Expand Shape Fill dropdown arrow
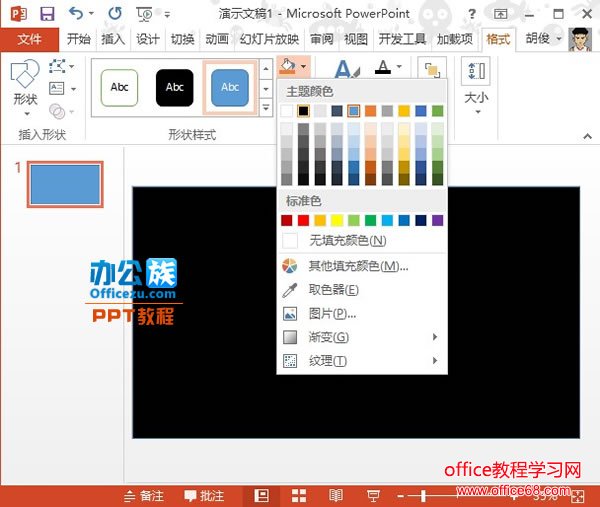The height and width of the screenshot is (507, 600). coord(303,66)
